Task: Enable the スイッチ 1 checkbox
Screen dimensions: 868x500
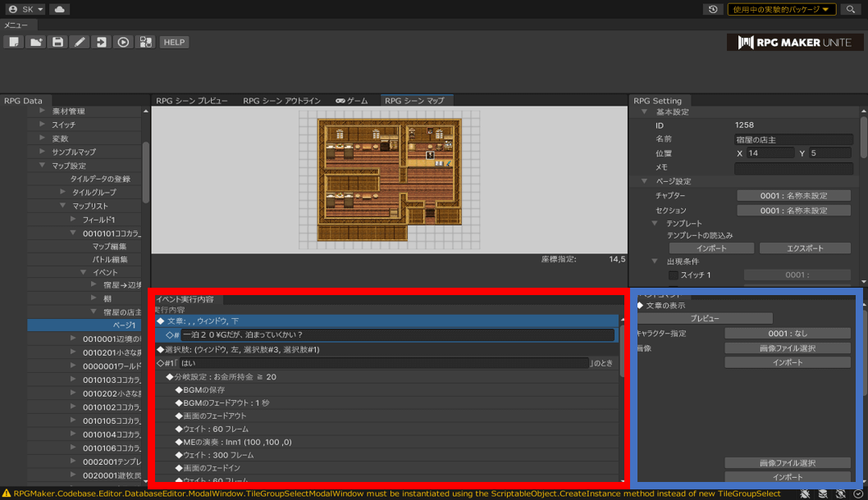Action: click(673, 275)
